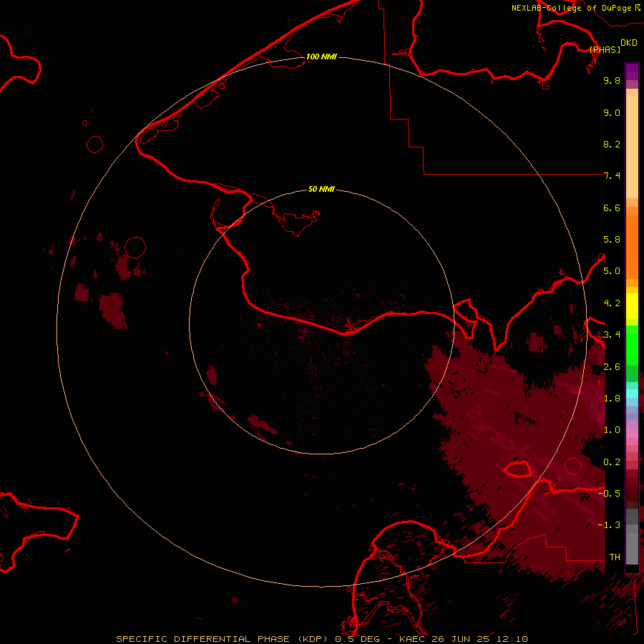Click the 1.0 value on the scale
The image size is (644, 644).
pos(612,430)
